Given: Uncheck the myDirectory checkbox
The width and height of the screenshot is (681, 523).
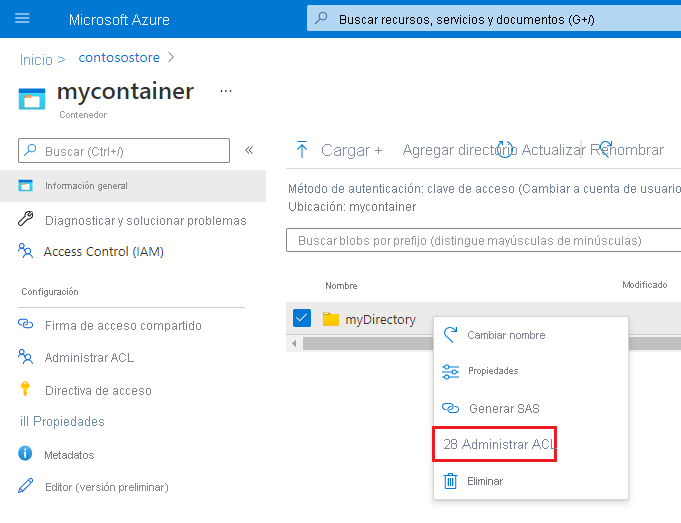Looking at the screenshot, I should click(x=302, y=318).
